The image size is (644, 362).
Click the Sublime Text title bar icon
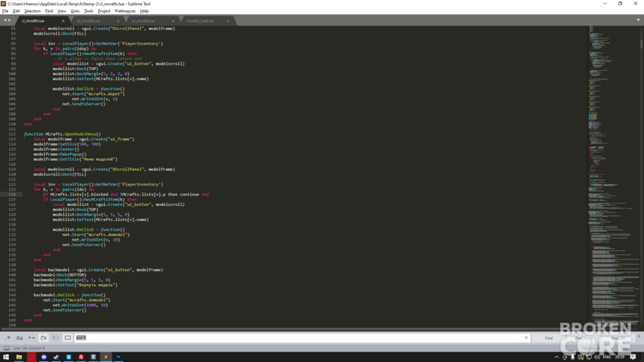click(3, 4)
